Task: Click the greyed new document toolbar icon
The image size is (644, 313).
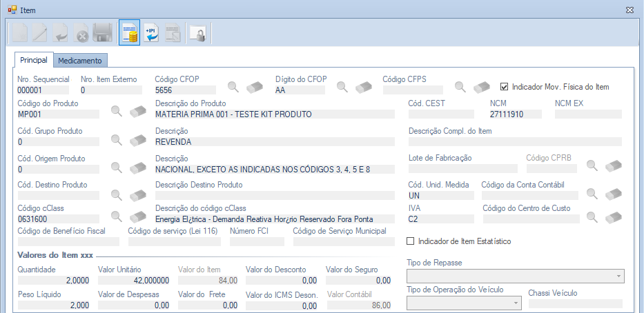Action: 19,33
